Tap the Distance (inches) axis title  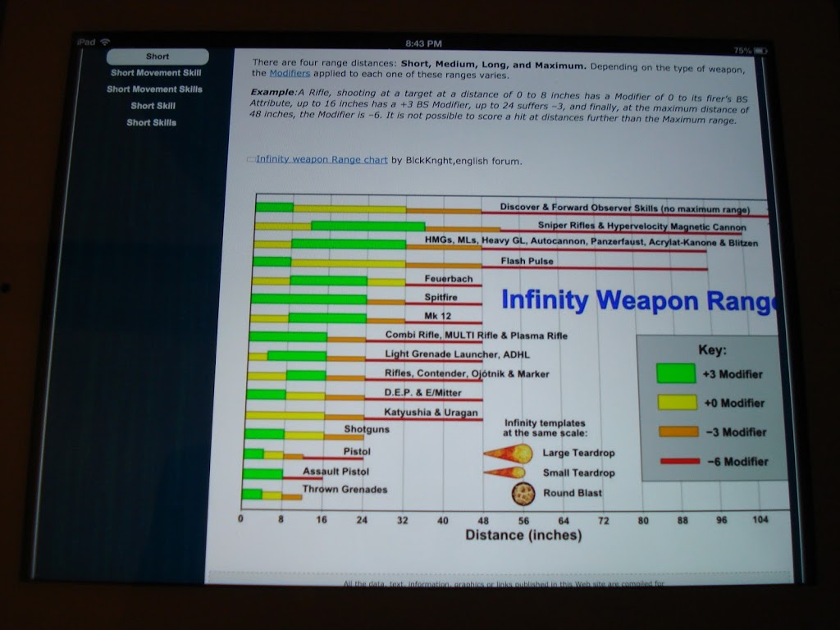(523, 535)
